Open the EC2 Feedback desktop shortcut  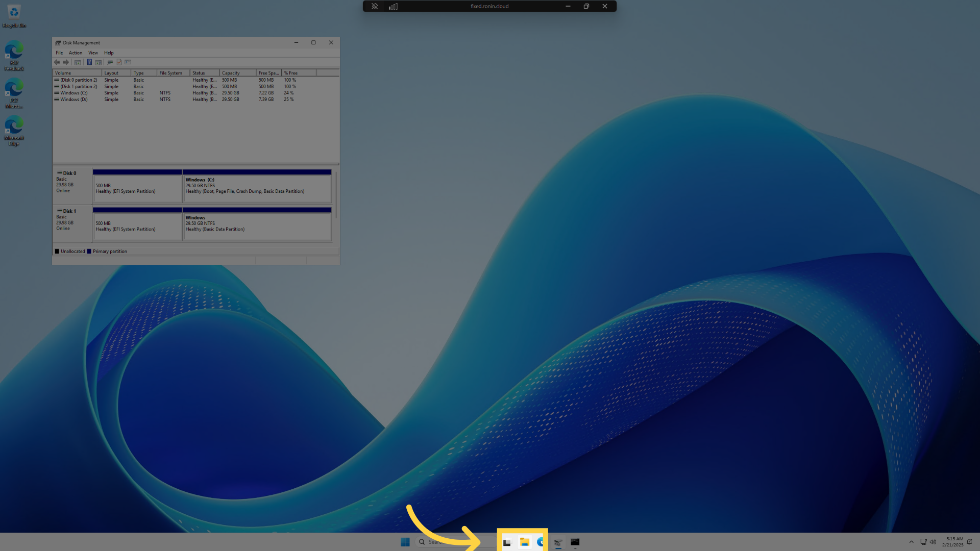(14, 56)
